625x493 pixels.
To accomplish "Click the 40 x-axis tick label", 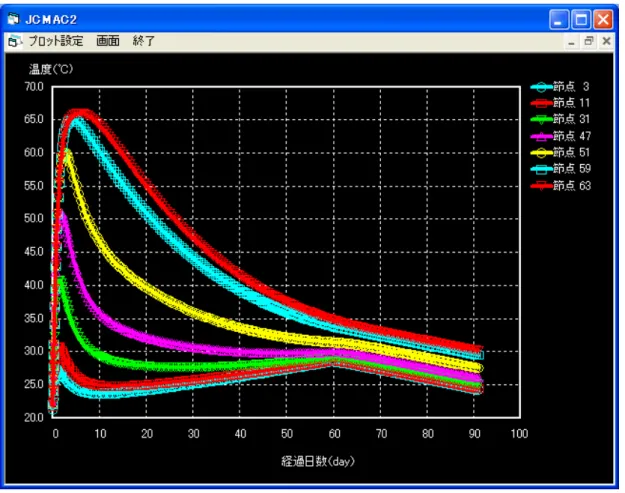I will [x=240, y=434].
